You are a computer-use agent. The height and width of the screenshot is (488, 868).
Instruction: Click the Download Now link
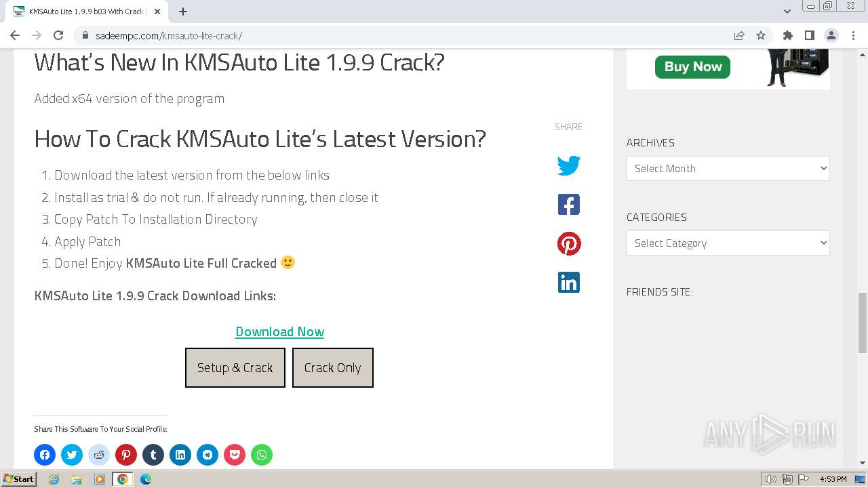click(x=279, y=331)
